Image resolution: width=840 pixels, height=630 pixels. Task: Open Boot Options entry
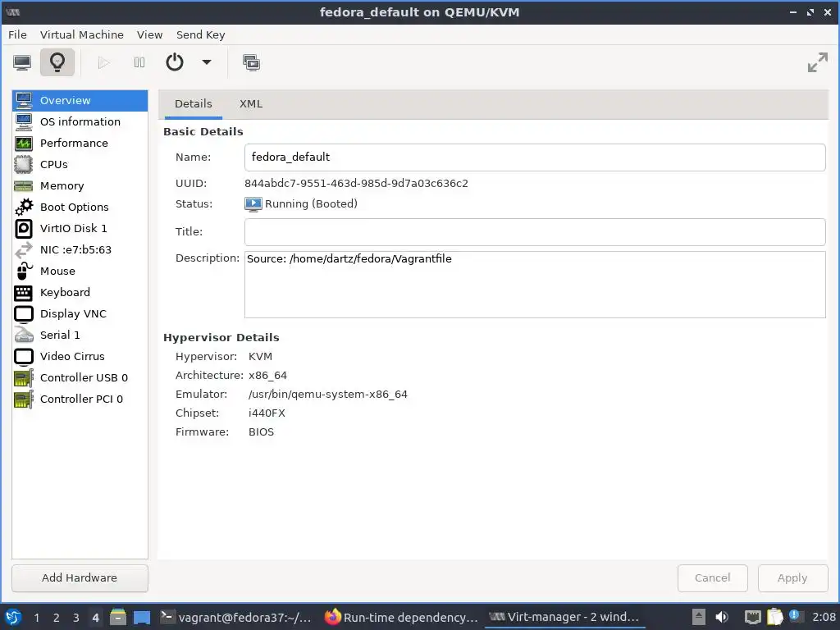click(80, 208)
